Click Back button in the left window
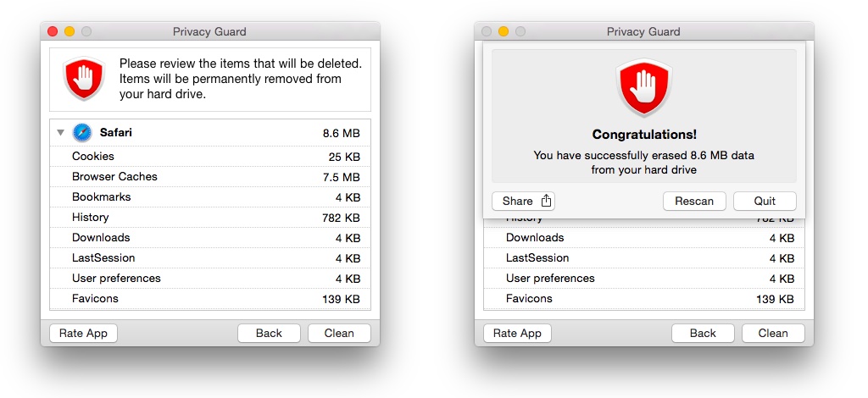 (x=269, y=333)
